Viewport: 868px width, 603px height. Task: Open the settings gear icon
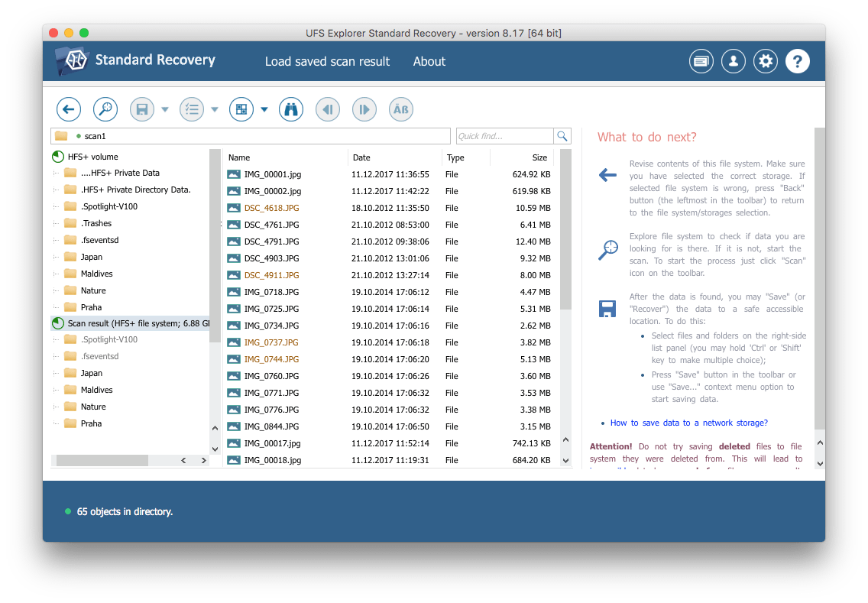766,61
